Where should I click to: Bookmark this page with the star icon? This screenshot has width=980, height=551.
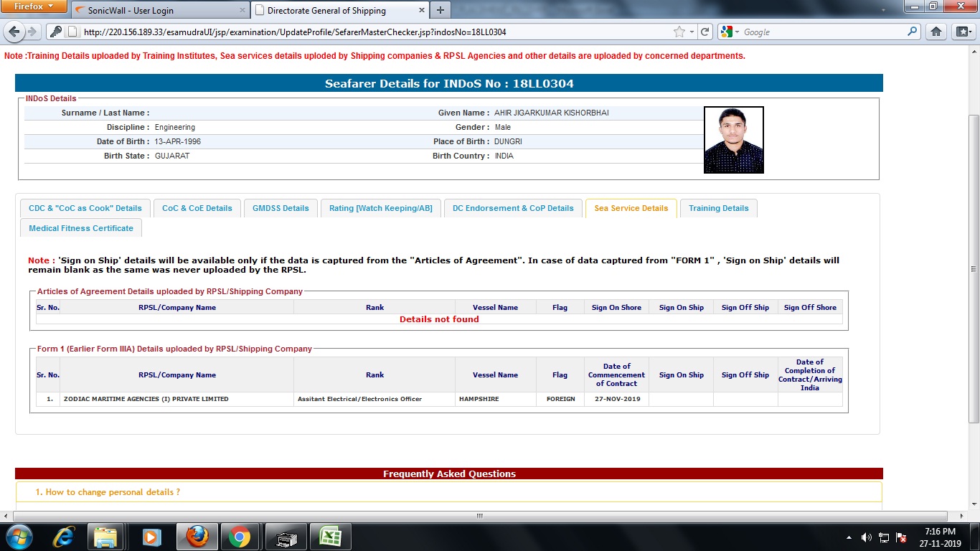(x=679, y=32)
